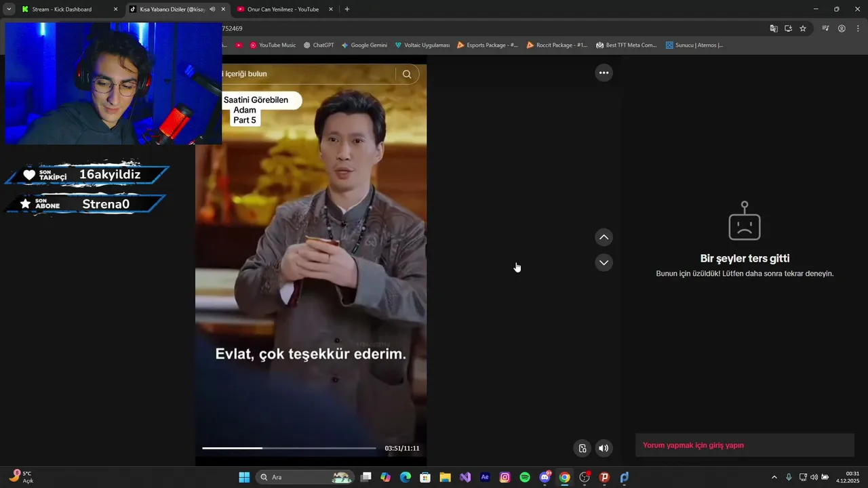The width and height of the screenshot is (868, 488).
Task: Open the clock showing 00:31 4.12.2025
Action: pos(848,477)
